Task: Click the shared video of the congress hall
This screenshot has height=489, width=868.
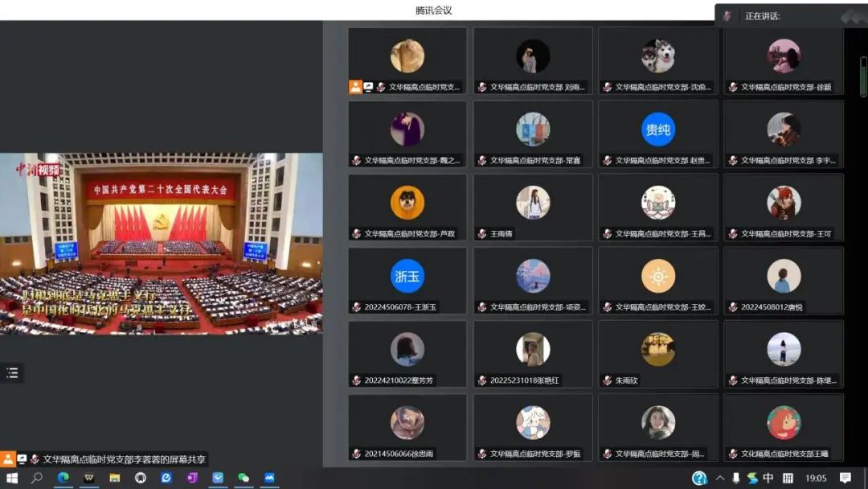Action: click(x=161, y=243)
